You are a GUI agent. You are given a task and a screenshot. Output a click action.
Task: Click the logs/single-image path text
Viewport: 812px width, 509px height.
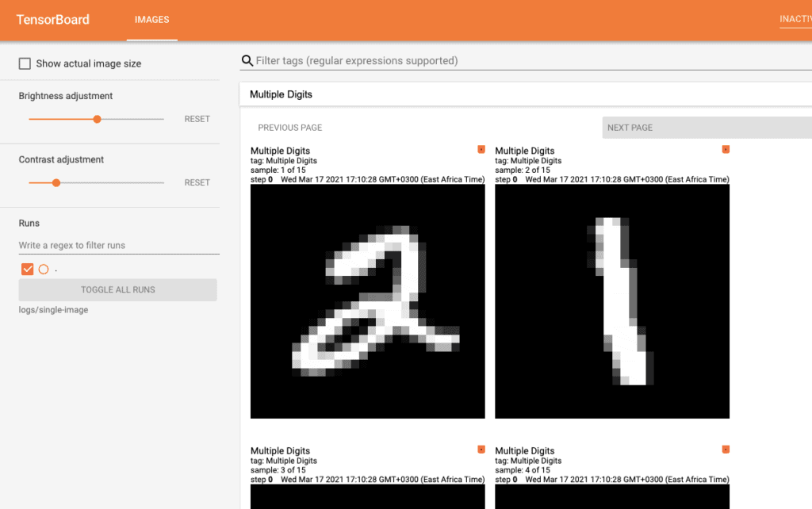coord(53,310)
